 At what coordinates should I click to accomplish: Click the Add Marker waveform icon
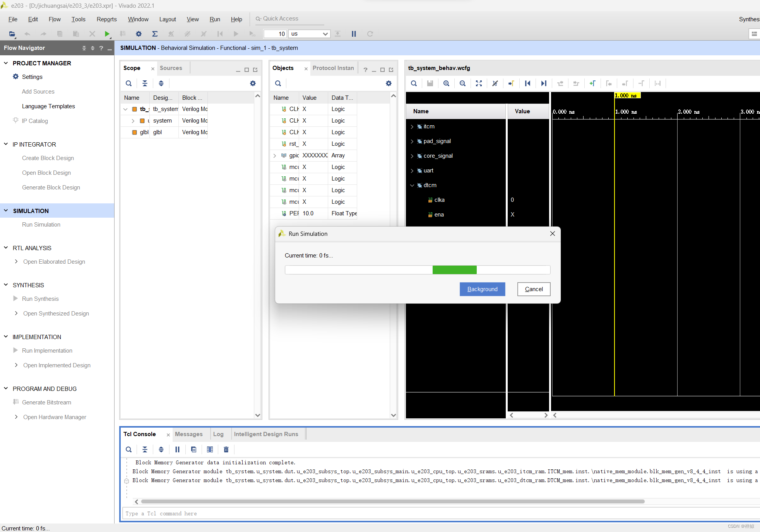click(592, 83)
